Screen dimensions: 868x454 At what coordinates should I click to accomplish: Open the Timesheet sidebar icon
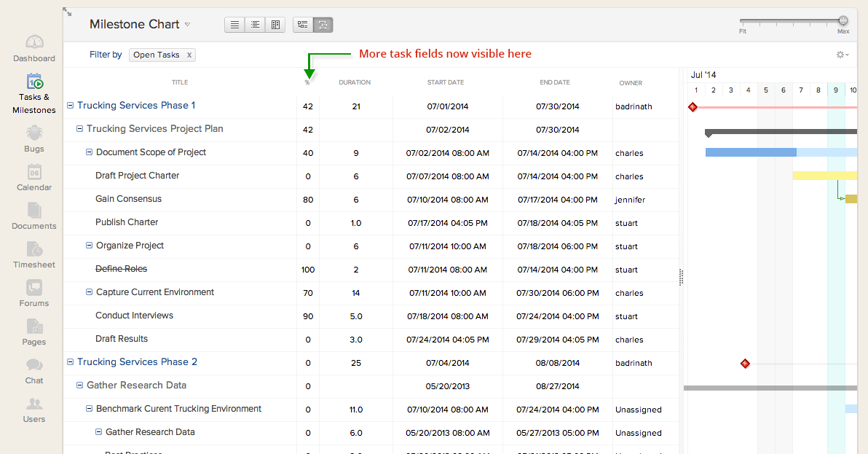coord(34,249)
